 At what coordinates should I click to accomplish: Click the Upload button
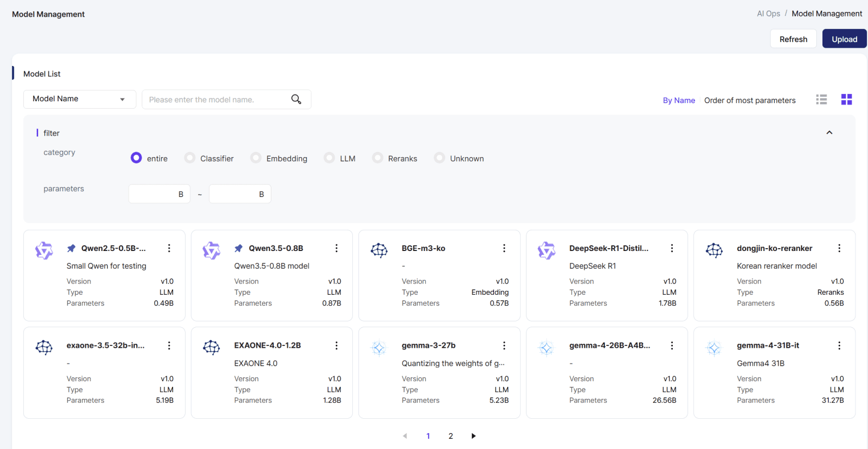pos(844,39)
